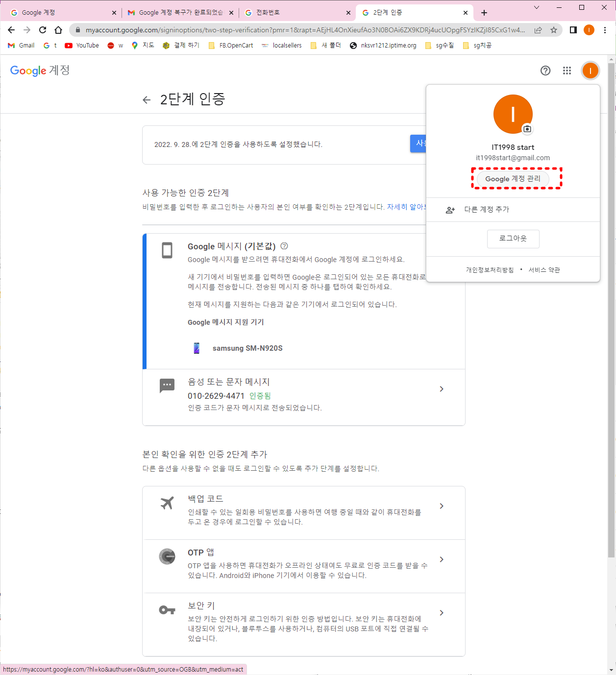Click the help icon next to Google 메시지
Image resolution: width=616 pixels, height=675 pixels.
284,246
